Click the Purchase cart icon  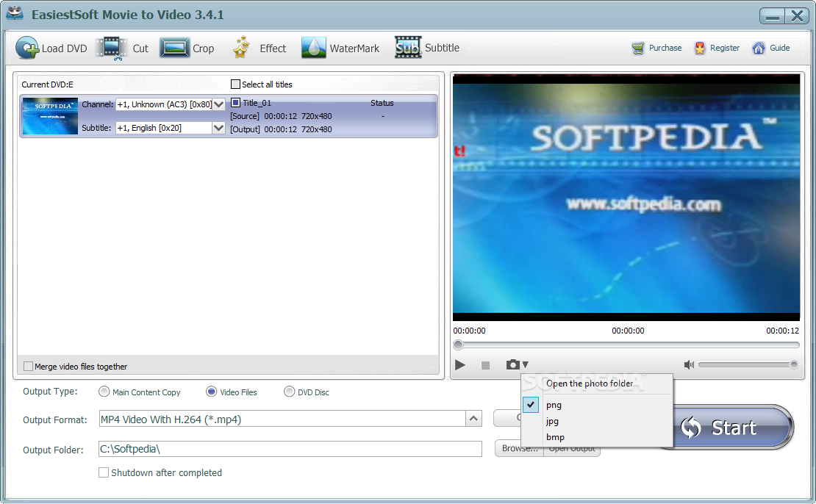pos(638,48)
